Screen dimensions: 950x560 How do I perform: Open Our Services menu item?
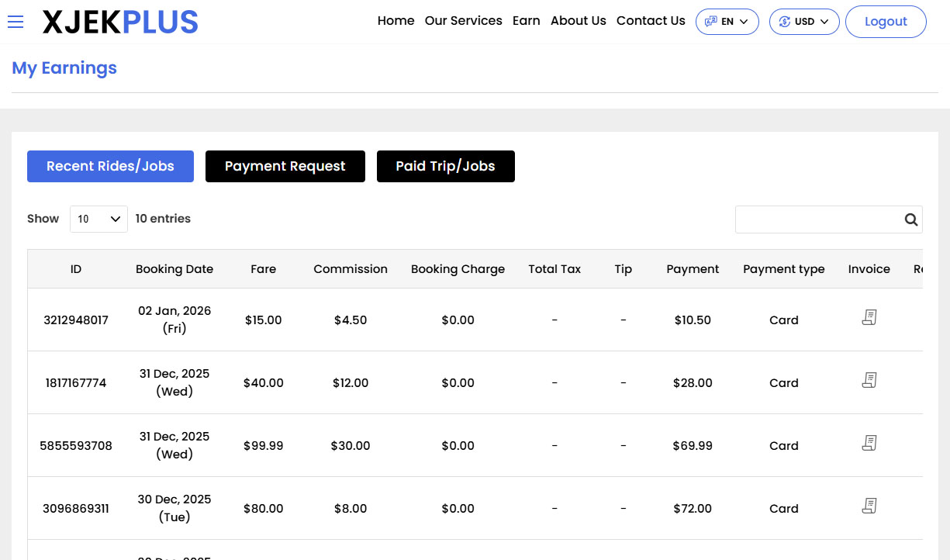[x=463, y=21]
